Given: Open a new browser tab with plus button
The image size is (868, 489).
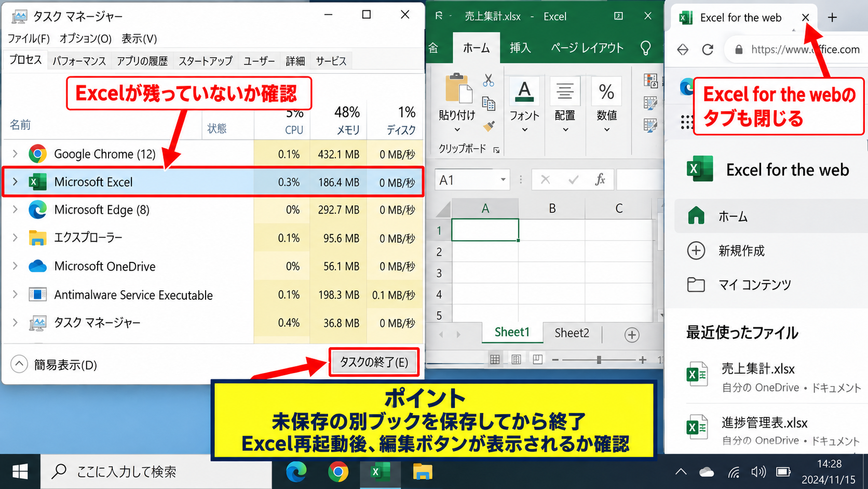Looking at the screenshot, I should pos(832,18).
